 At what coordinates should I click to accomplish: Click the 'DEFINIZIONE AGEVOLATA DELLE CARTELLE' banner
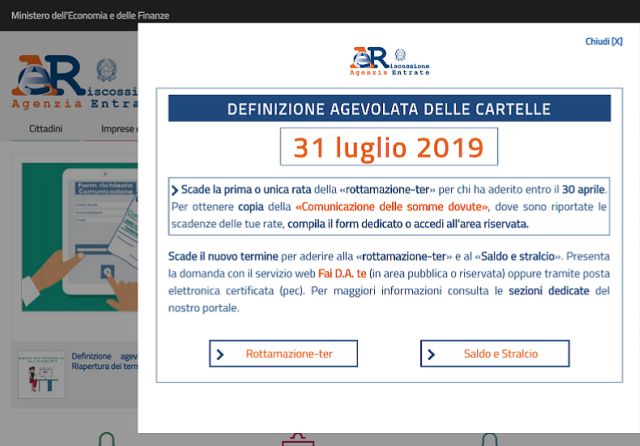click(389, 109)
